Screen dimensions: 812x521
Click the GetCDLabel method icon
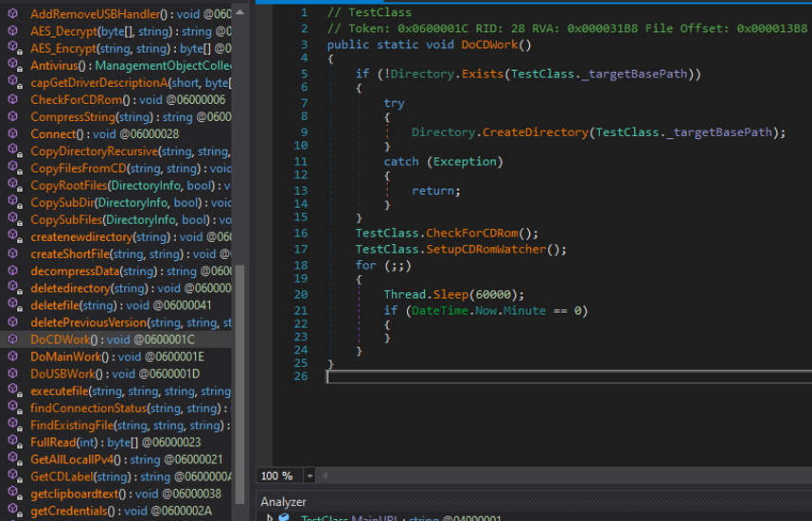tap(14, 477)
